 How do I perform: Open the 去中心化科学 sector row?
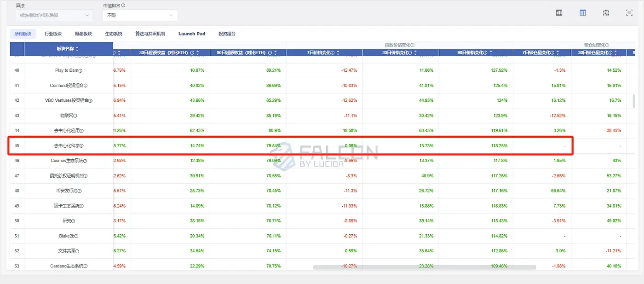click(x=67, y=145)
